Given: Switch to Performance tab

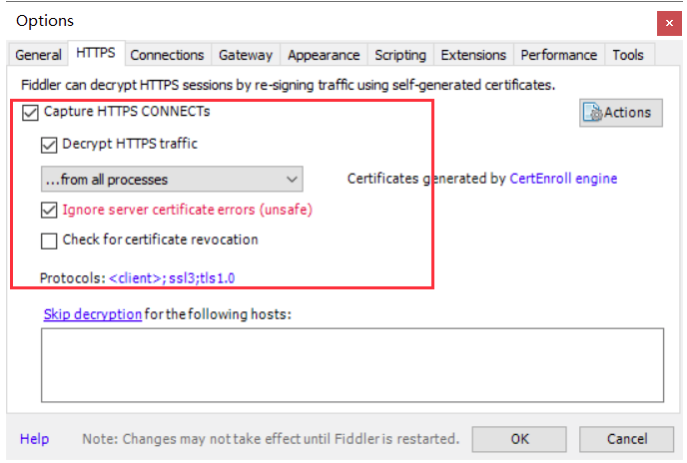Looking at the screenshot, I should click(x=559, y=55).
